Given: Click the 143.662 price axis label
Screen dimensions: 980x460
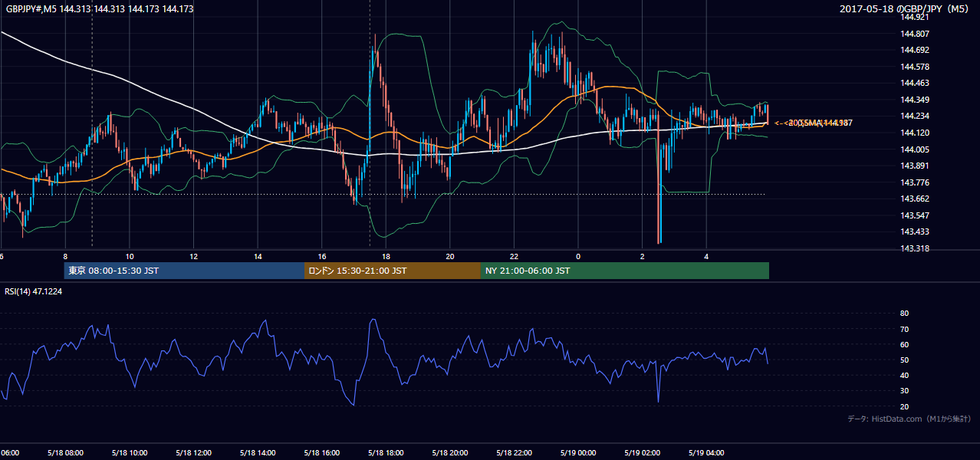Looking at the screenshot, I should pyautogui.click(x=916, y=199).
